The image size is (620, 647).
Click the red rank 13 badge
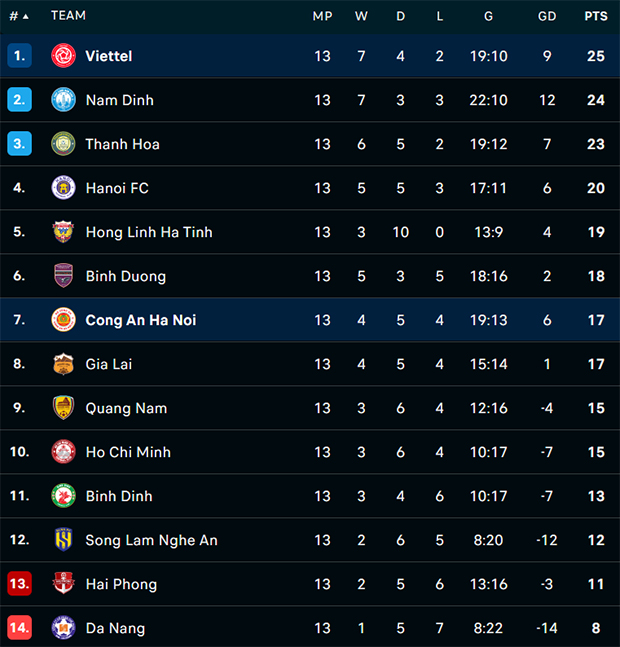tap(19, 584)
